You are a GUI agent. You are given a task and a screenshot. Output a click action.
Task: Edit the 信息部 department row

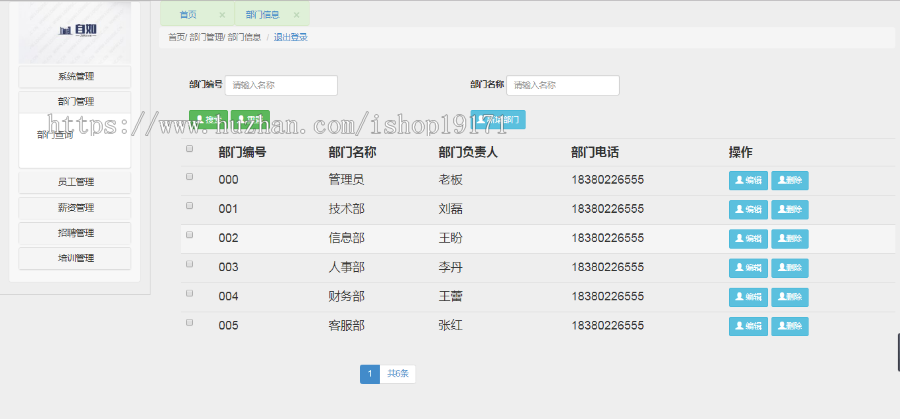click(748, 239)
